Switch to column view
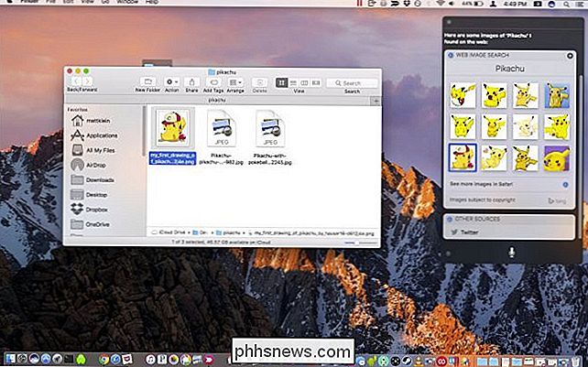The image size is (588, 367). point(304,83)
